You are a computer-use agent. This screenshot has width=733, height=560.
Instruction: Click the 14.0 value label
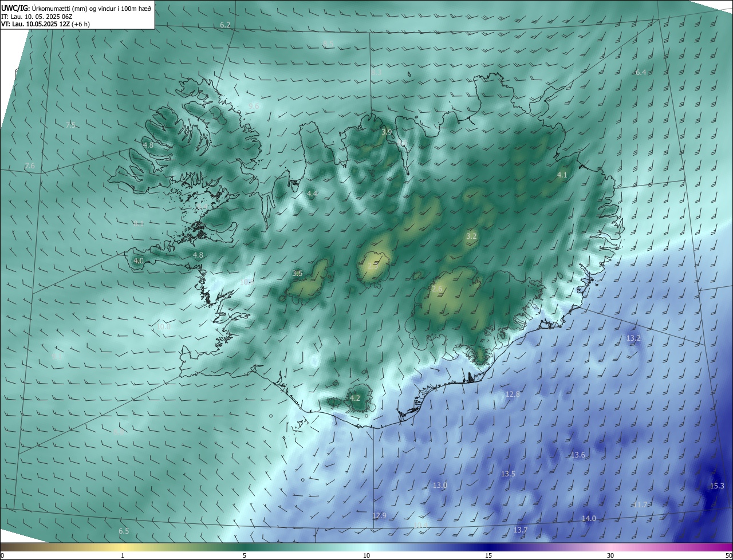(589, 518)
